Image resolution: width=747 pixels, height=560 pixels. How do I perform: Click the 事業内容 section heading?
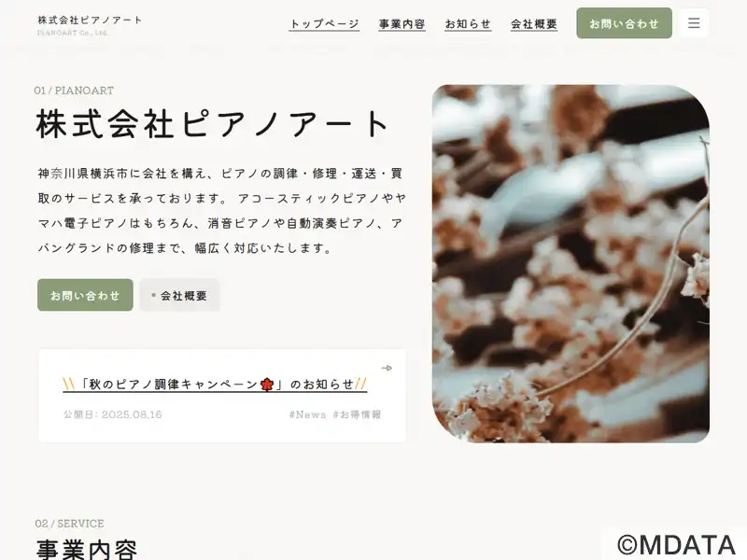[87, 549]
